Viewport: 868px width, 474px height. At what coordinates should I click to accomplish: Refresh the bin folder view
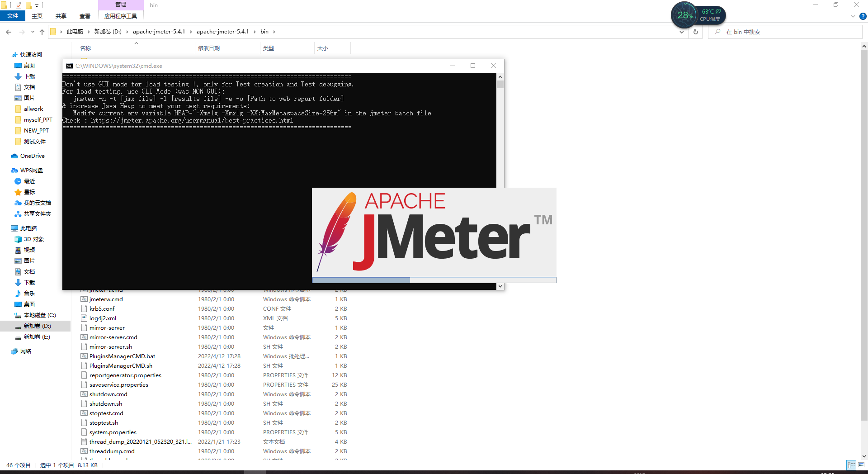click(x=696, y=32)
